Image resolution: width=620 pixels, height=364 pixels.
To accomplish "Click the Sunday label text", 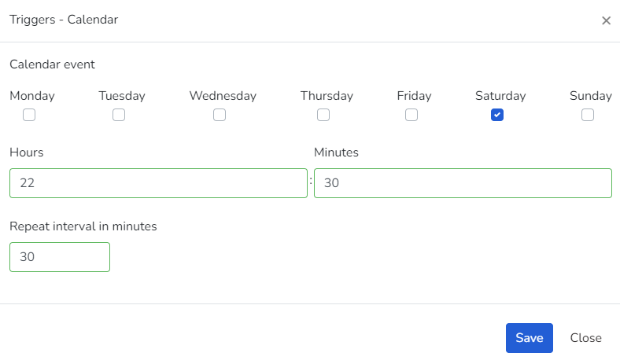I will (x=590, y=96).
